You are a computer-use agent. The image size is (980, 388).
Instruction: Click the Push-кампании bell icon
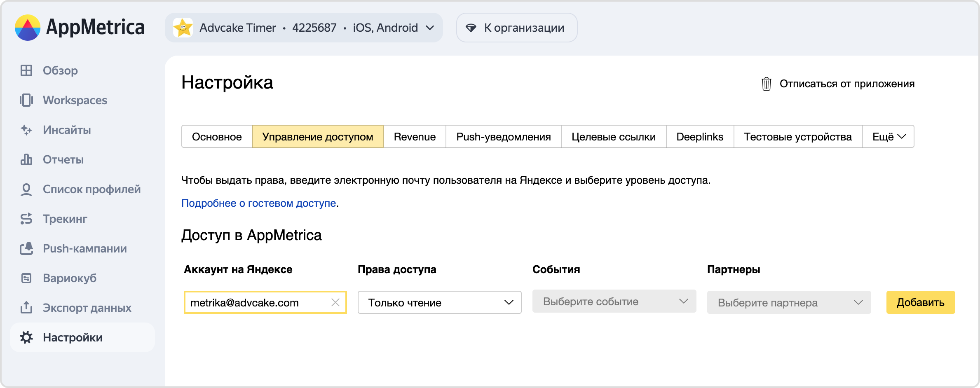26,248
